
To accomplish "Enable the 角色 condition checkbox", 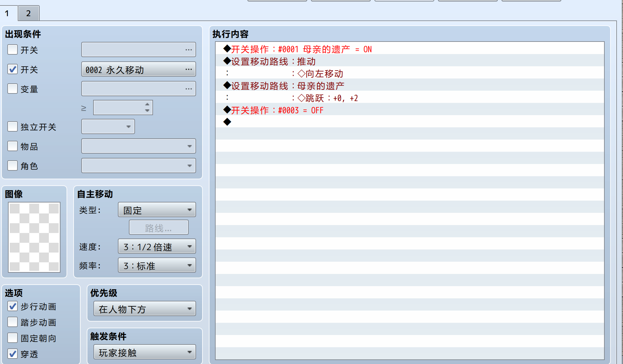I will tap(13, 166).
